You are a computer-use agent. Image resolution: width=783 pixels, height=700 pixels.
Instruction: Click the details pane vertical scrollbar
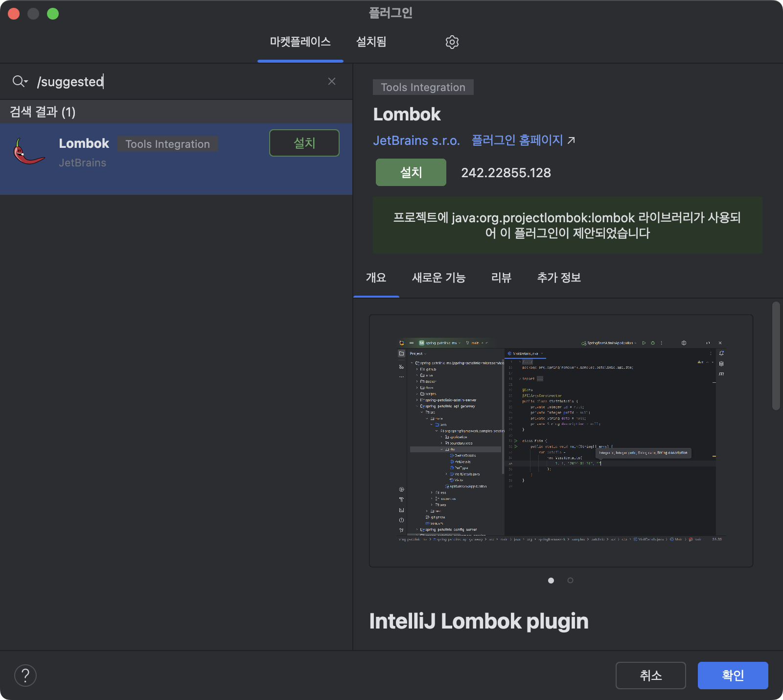point(776,356)
